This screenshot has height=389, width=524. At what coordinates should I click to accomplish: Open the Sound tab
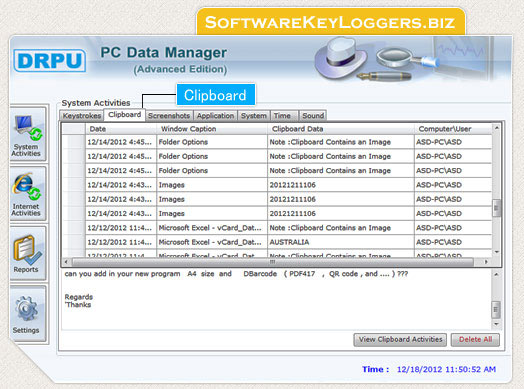312,116
